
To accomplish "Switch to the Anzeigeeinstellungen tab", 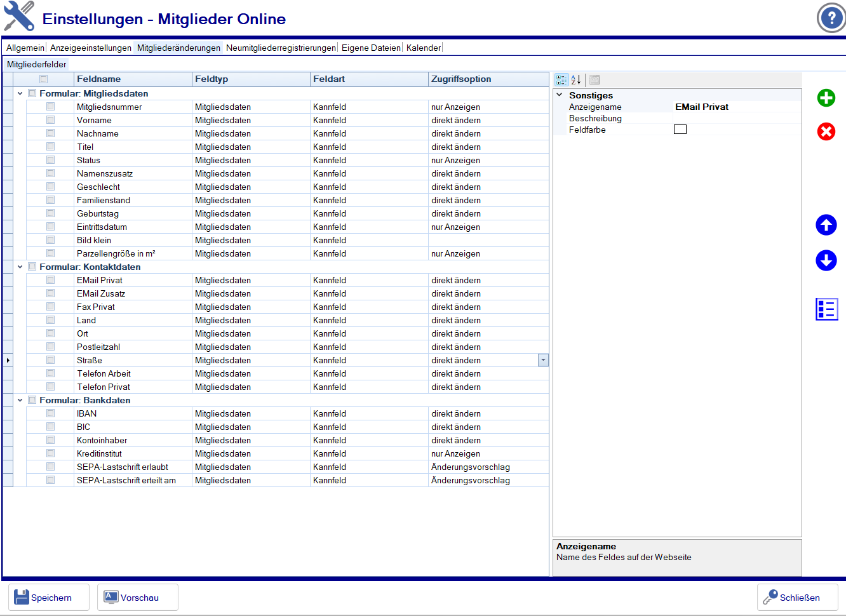I will (x=90, y=48).
